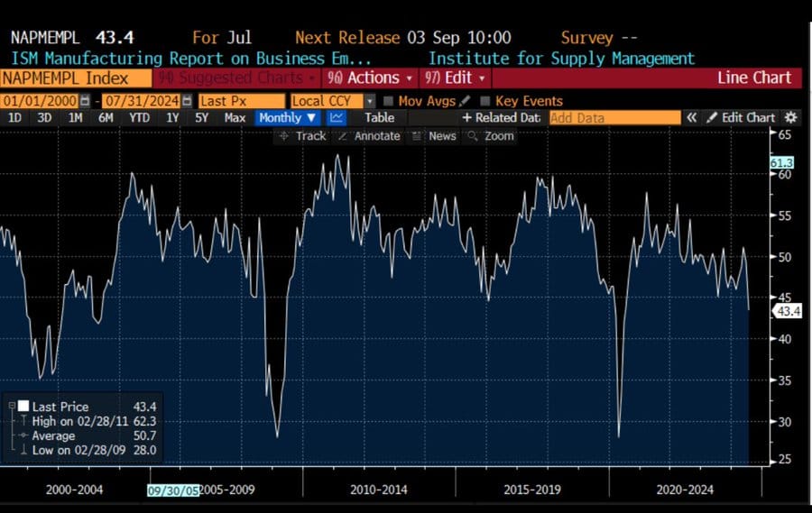The height and width of the screenshot is (513, 812).
Task: Select the YTD range tab
Action: (x=139, y=117)
